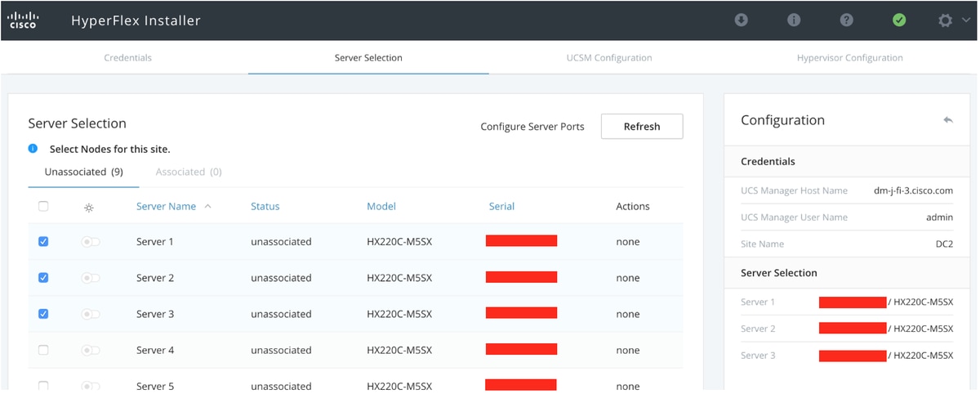
Task: Click the green status checkmark icon
Action: (x=899, y=20)
